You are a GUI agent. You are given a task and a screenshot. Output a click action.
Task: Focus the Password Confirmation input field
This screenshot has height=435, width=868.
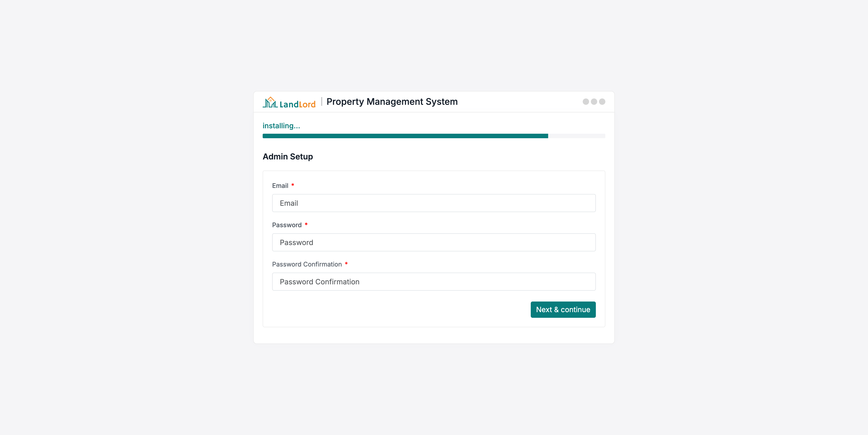[434, 282]
